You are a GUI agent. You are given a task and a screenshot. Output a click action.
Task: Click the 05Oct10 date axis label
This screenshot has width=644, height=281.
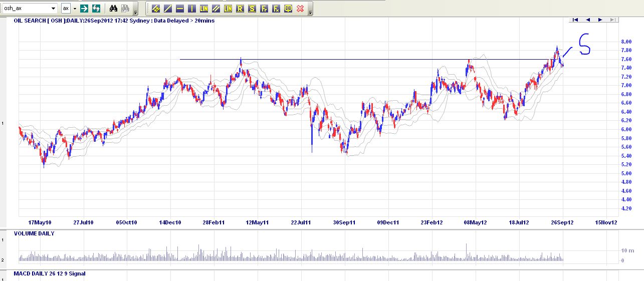click(x=127, y=222)
